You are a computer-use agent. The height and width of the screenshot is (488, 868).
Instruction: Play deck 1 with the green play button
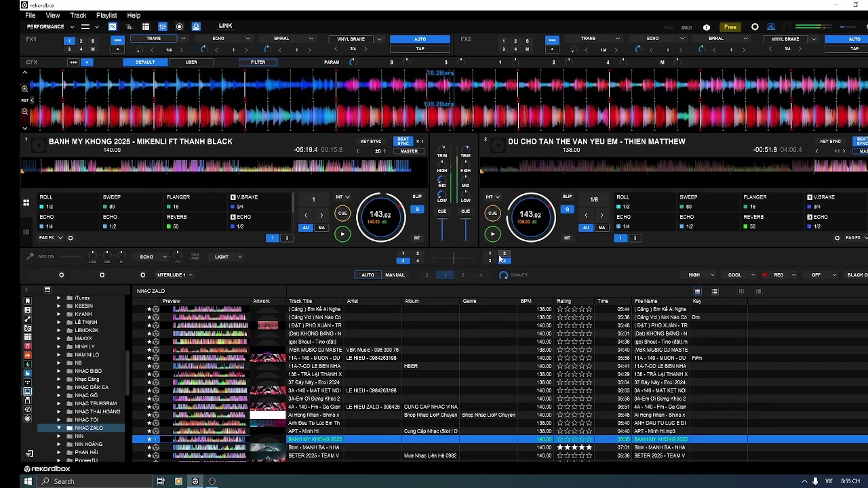(342, 235)
